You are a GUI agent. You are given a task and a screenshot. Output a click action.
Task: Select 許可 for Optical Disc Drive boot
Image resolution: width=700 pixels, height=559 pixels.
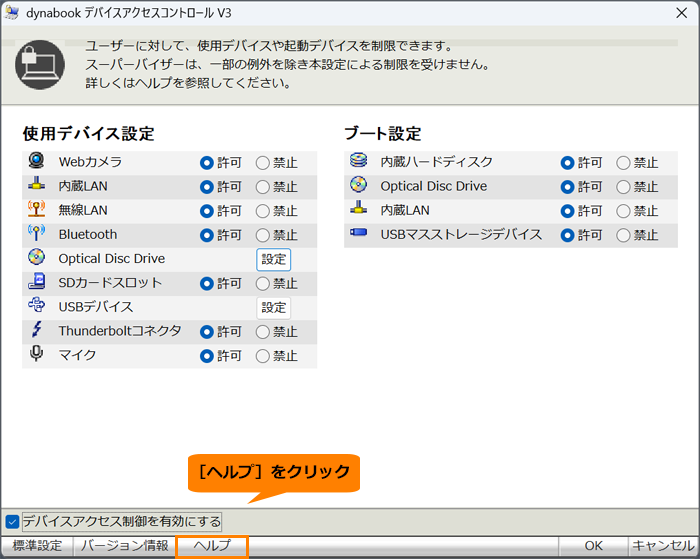pos(567,187)
